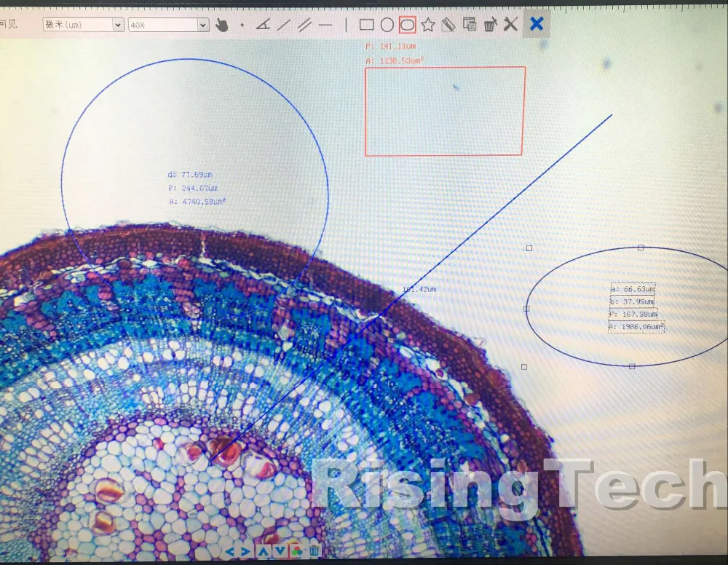
Task: Select the point marker tool
Action: click(242, 25)
